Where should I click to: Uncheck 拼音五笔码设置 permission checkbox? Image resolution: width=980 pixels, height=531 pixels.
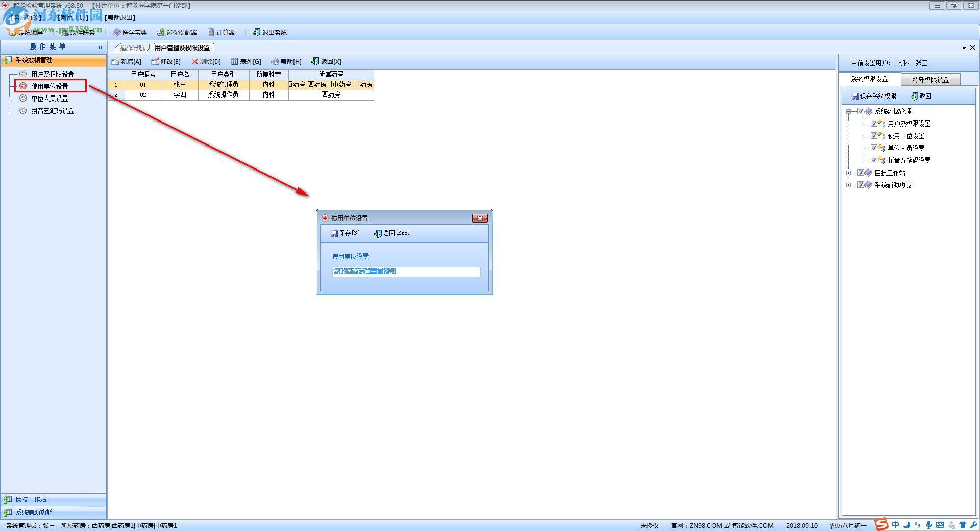coord(874,160)
